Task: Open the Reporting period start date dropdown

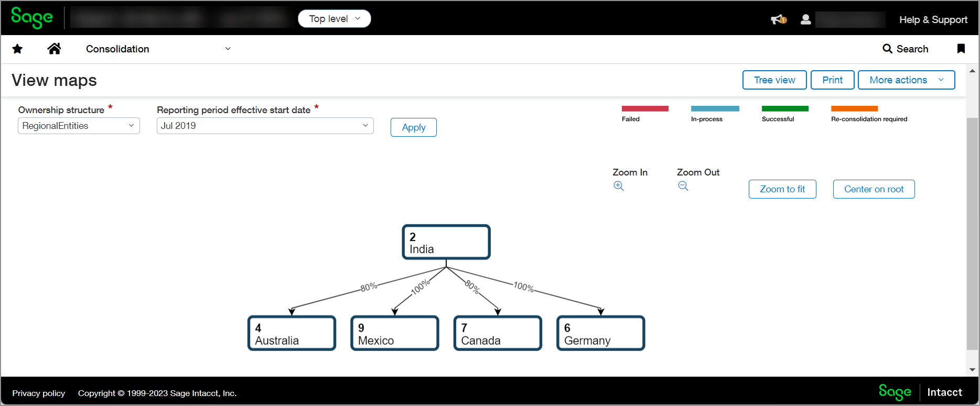Action: click(x=265, y=126)
